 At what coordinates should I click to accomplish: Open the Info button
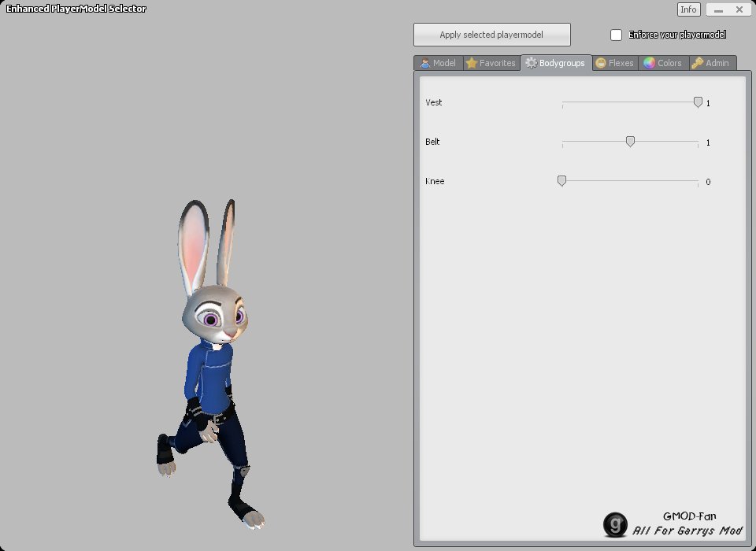click(x=688, y=9)
